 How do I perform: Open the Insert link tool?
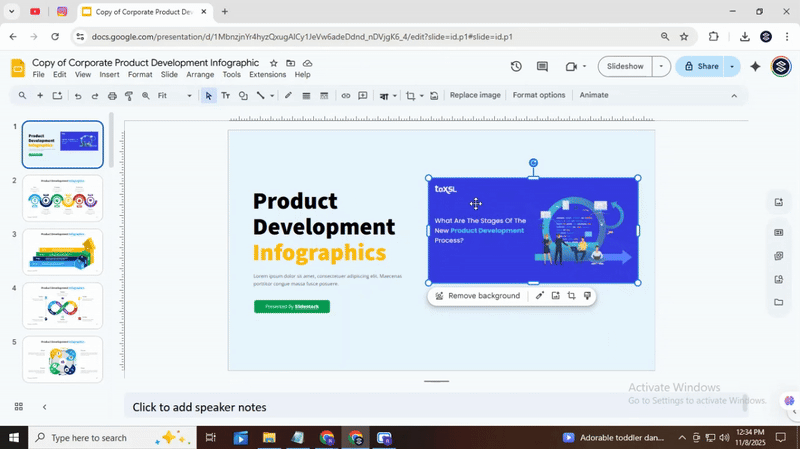click(x=346, y=96)
